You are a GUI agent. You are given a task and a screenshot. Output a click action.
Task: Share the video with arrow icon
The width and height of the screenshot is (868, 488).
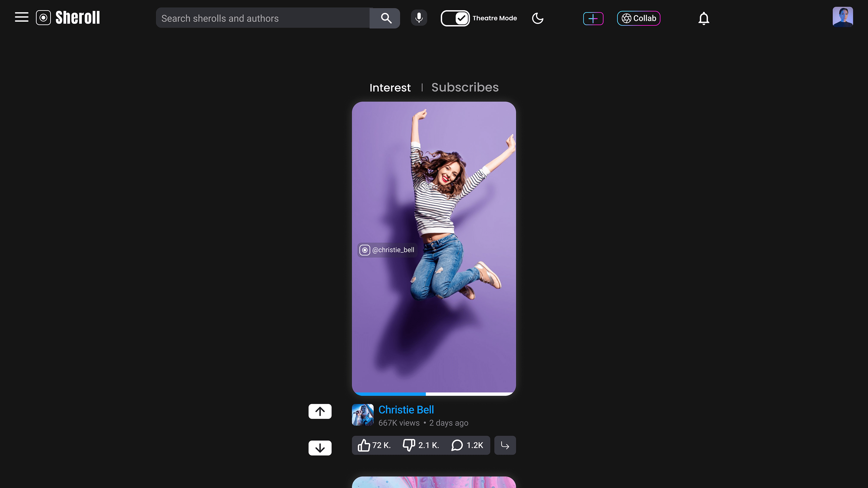(x=505, y=445)
